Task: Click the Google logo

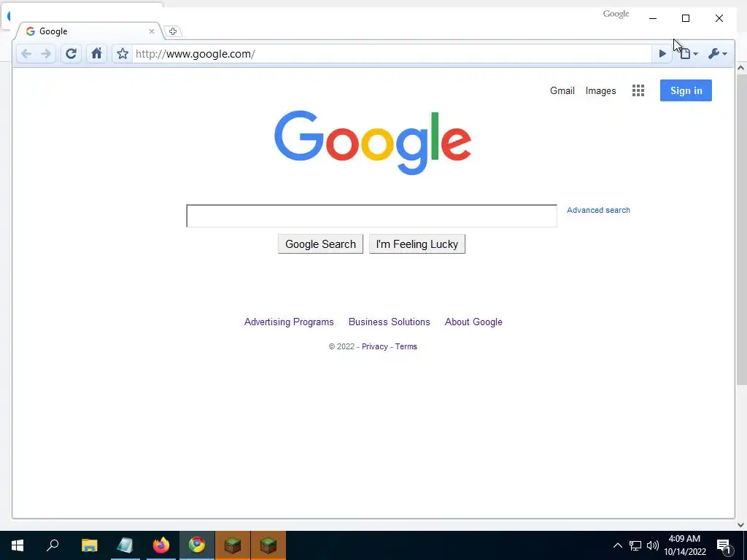Action: click(x=373, y=142)
